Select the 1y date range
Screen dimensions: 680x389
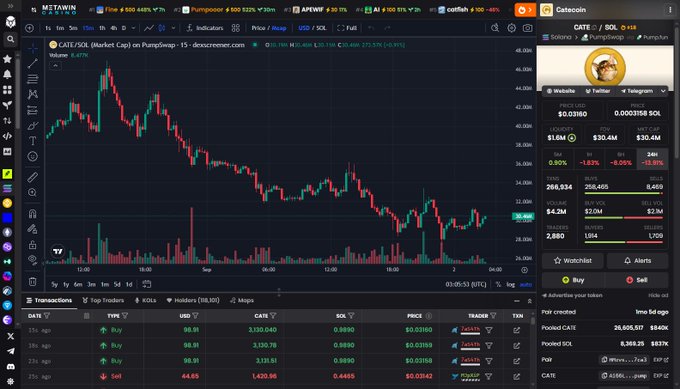pos(66,284)
